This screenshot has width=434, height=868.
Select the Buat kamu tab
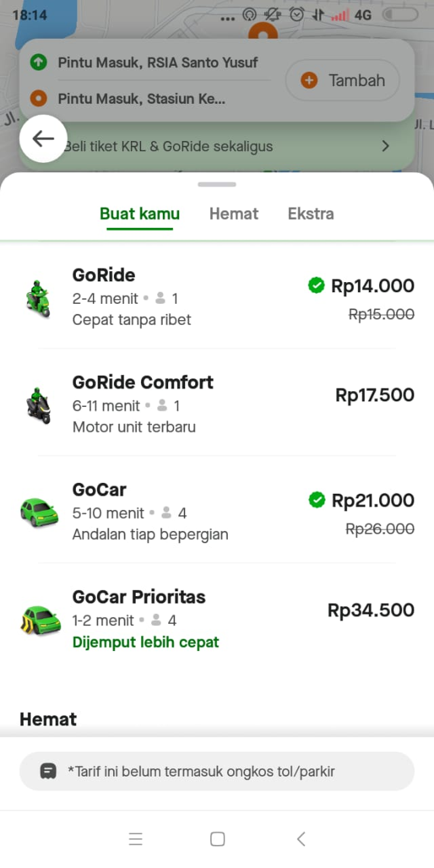[140, 214]
